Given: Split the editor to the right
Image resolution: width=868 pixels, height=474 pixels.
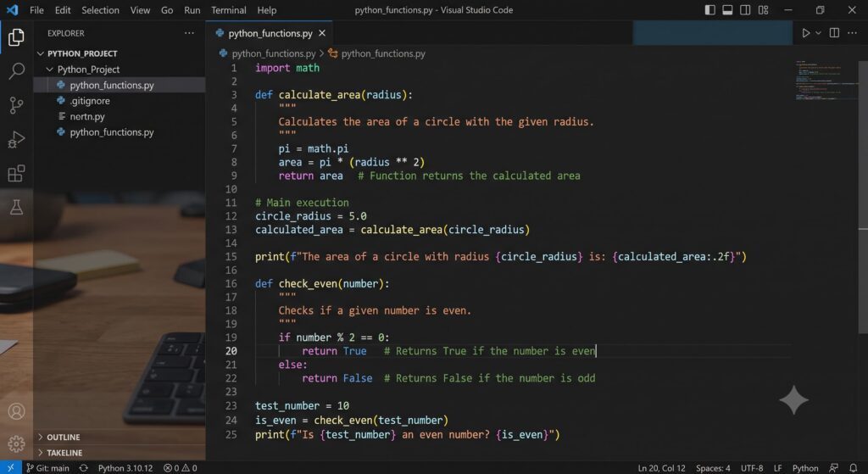Looking at the screenshot, I should point(834,33).
